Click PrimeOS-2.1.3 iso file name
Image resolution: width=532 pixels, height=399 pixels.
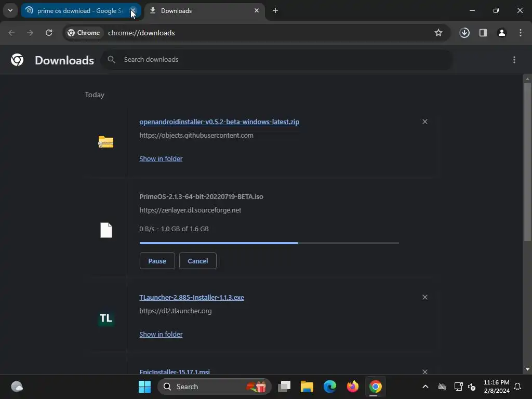coord(201,197)
